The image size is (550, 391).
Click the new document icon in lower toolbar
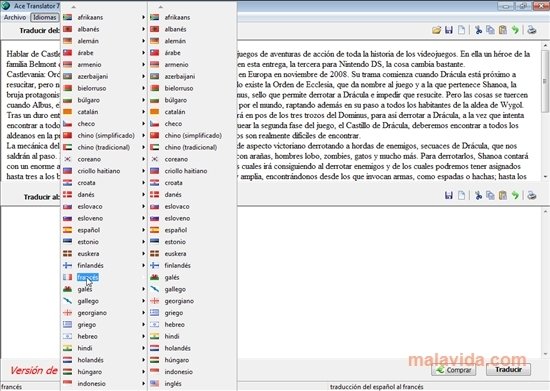click(x=461, y=195)
